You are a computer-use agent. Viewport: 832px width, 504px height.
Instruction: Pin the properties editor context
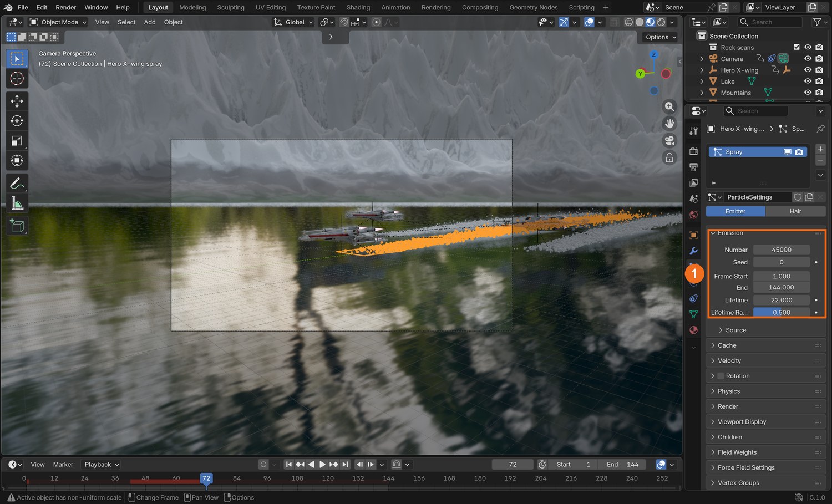click(820, 129)
